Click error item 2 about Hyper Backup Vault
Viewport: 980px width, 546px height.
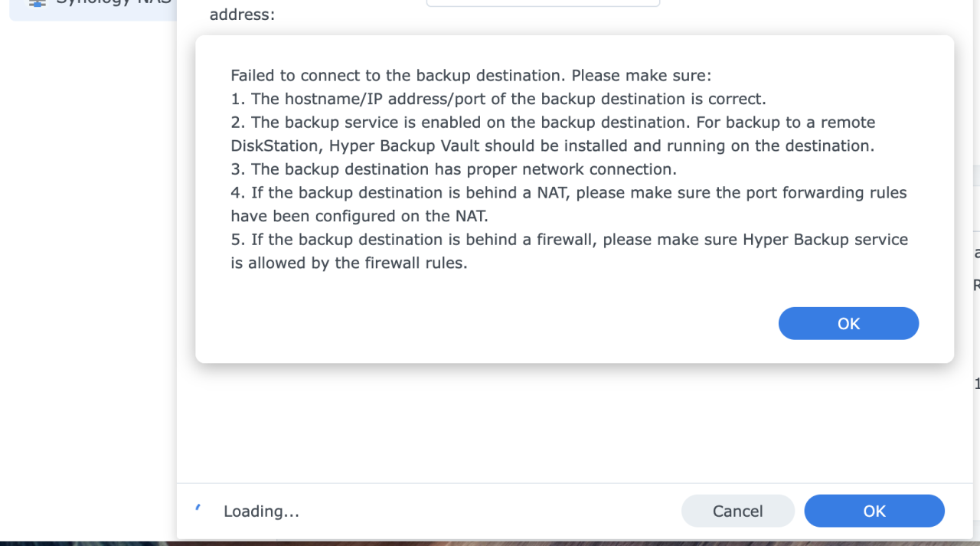tap(553, 134)
